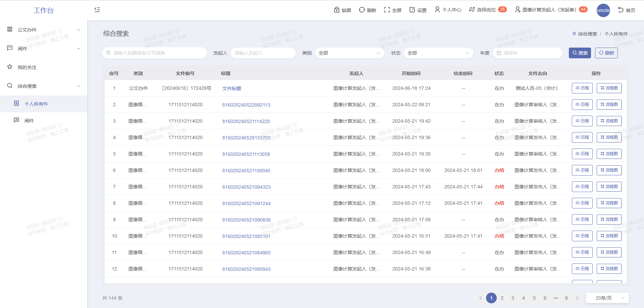This screenshot has height=308, width=644.
Task: Click the 公文办件 grid icon
Action: [10, 29]
